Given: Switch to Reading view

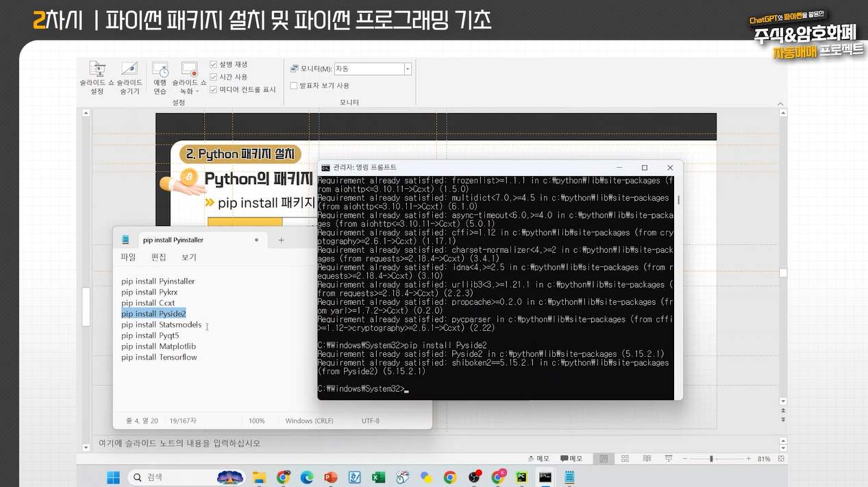Looking at the screenshot, I should [647, 459].
